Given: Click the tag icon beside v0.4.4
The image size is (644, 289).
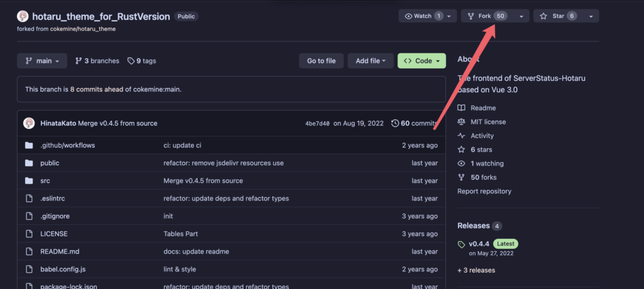Looking at the screenshot, I should 461,244.
